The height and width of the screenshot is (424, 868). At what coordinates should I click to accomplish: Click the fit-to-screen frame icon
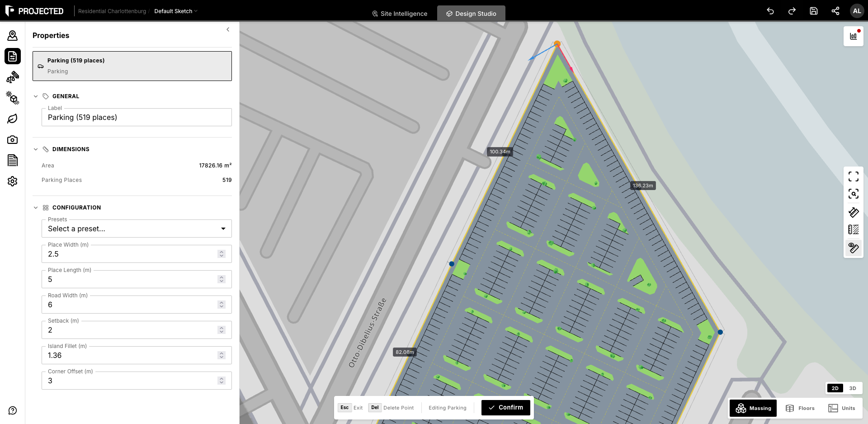tap(854, 176)
